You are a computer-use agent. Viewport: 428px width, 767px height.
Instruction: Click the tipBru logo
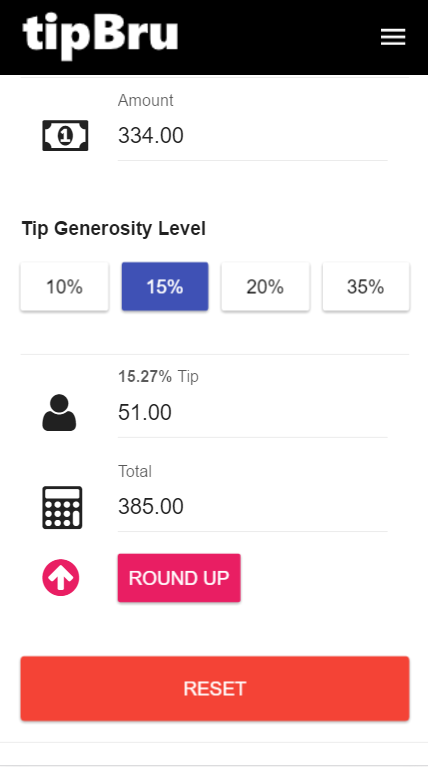coord(100,37)
